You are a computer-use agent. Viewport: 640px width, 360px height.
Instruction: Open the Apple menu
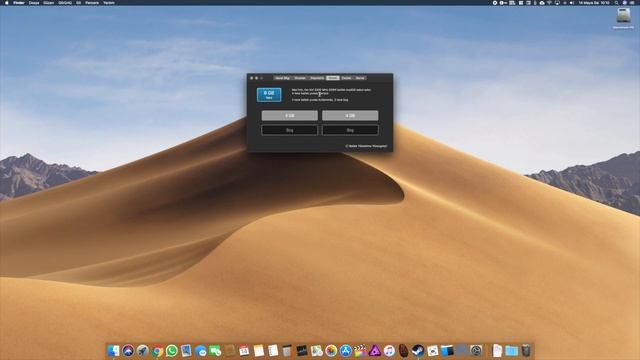(7, 3)
